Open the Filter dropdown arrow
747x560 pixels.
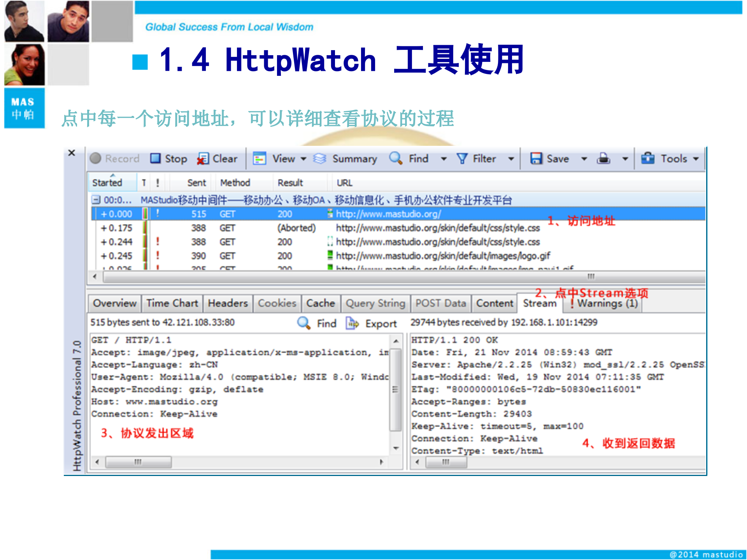coord(512,158)
